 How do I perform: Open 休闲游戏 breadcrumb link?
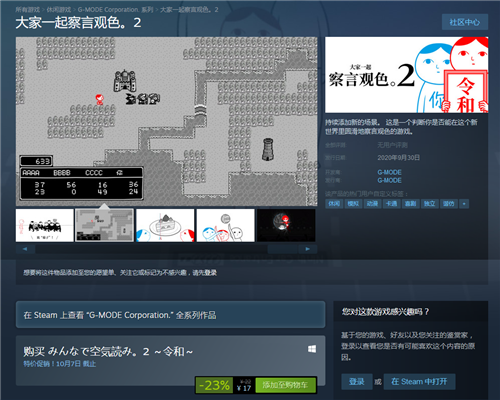pos(59,10)
